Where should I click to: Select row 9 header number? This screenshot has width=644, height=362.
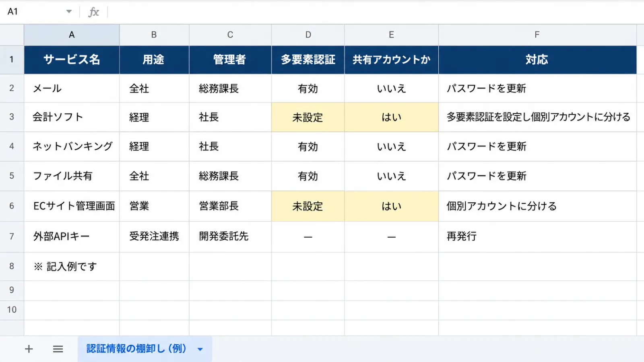pos(12,290)
